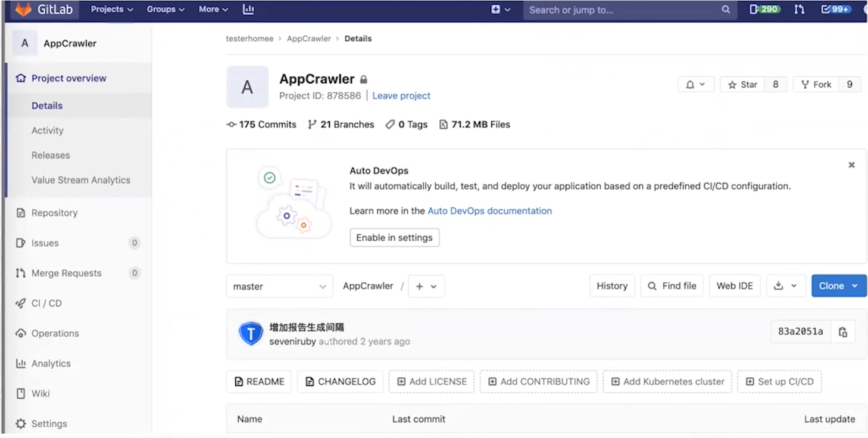
Task: Click the Merge Requests icon in the sidebar
Action: (x=21, y=273)
